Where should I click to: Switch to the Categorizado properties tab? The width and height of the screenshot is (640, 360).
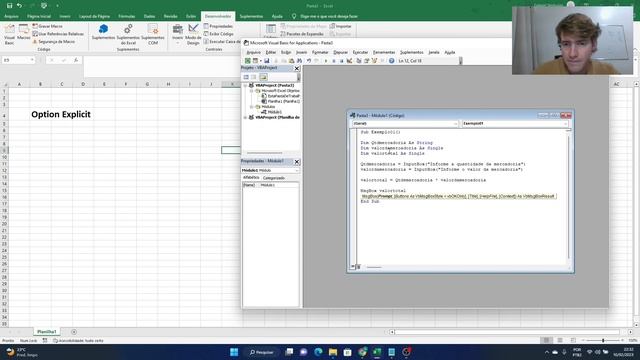(273, 178)
